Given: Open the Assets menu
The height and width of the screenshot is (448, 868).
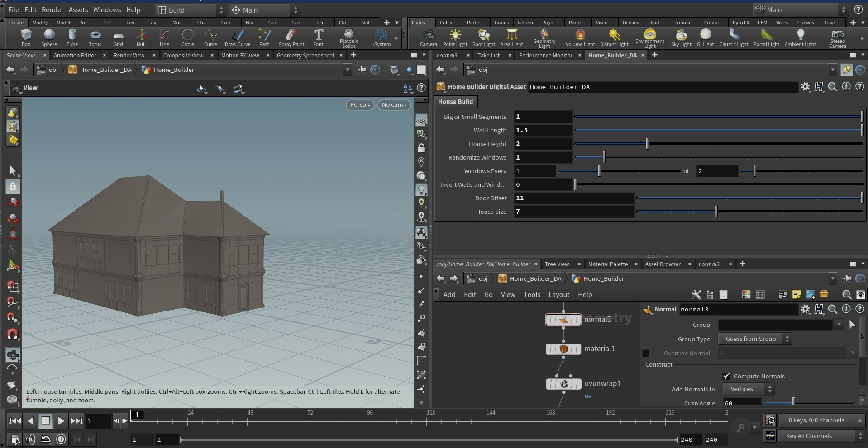Looking at the screenshot, I should tap(78, 9).
